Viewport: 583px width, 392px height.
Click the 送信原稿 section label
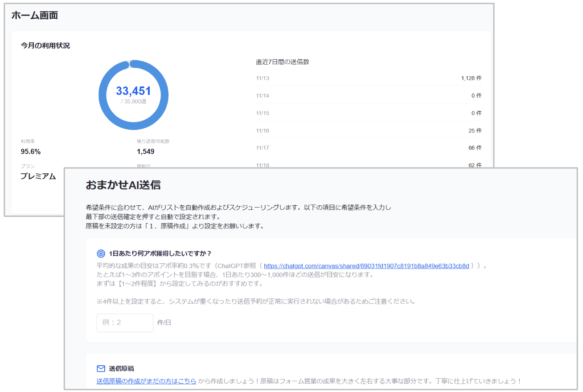tap(121, 369)
